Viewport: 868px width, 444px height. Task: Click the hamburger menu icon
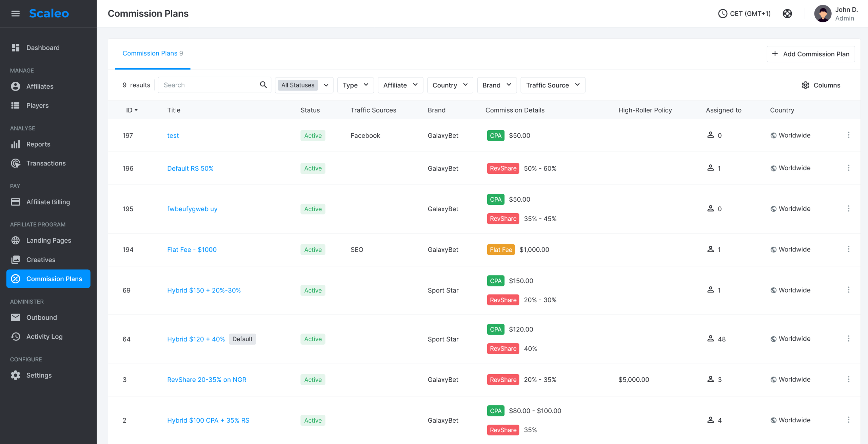coord(15,14)
